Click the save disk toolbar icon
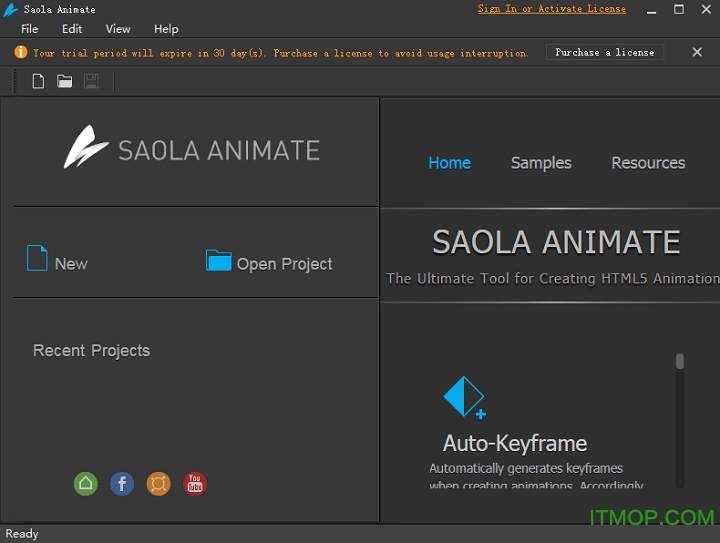The height and width of the screenshot is (543, 720). pos(91,81)
